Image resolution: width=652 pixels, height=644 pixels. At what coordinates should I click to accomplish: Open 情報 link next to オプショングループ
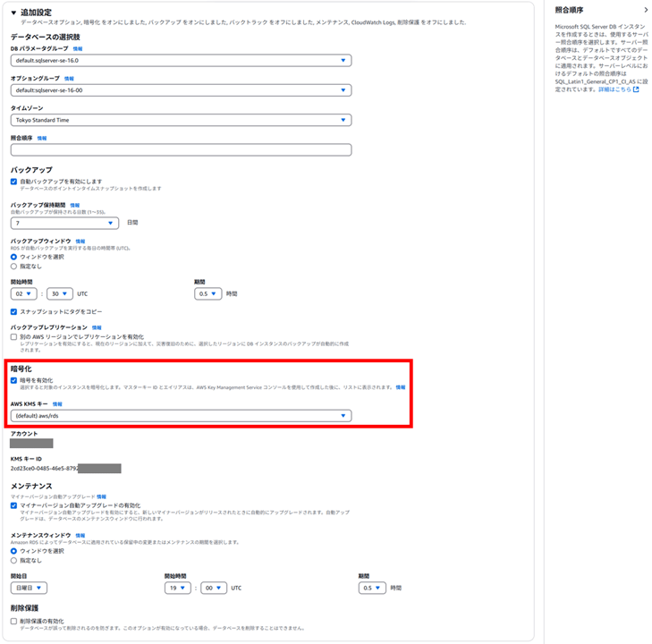69,79
